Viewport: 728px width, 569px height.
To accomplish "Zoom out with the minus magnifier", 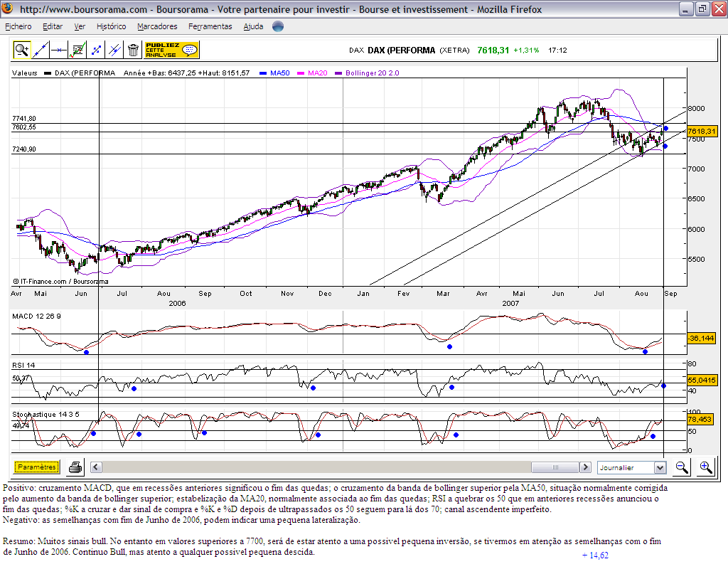I will click(682, 467).
